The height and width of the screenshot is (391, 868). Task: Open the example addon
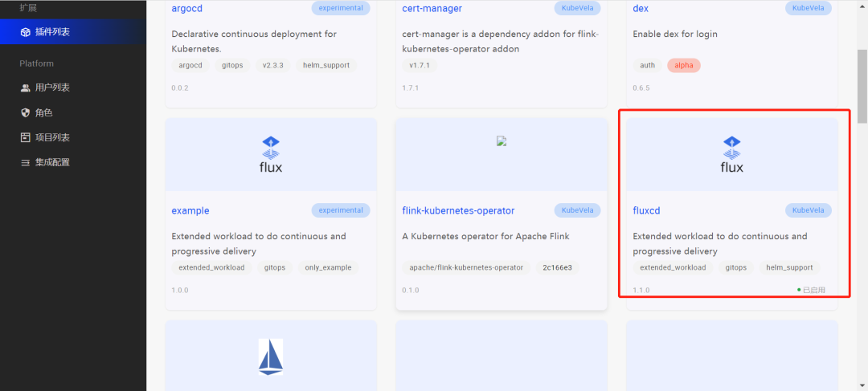click(x=190, y=210)
